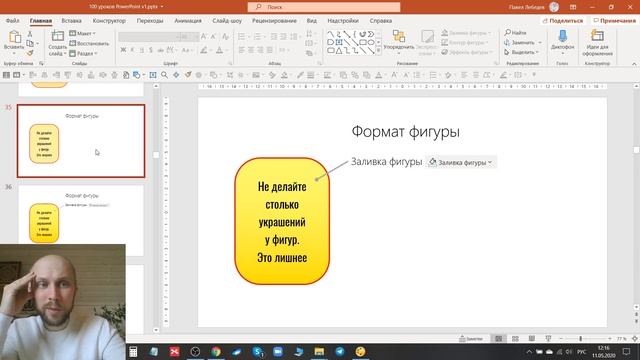The height and width of the screenshot is (360, 640).
Task: Toggle bold (Ж) formatting
Action: click(123, 50)
